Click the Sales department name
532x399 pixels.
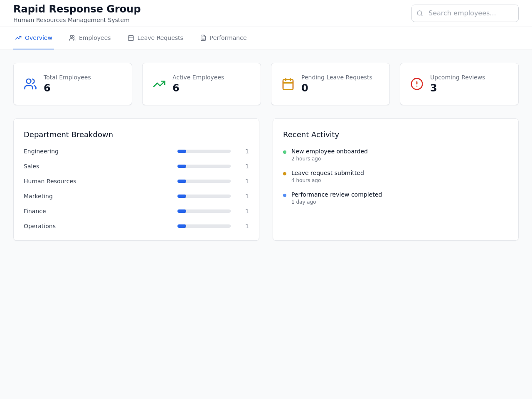32,166
